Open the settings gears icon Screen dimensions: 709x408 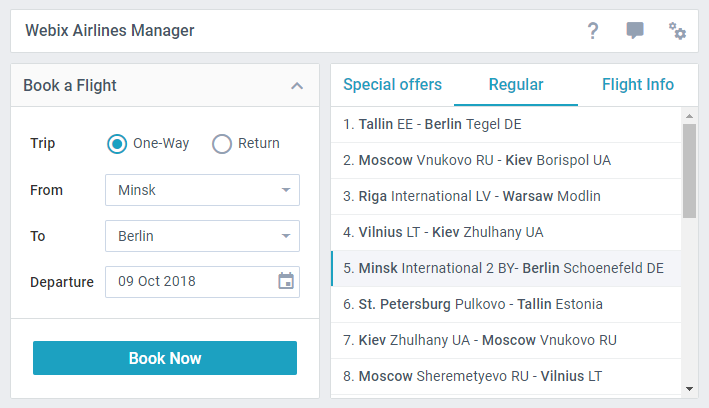click(677, 31)
